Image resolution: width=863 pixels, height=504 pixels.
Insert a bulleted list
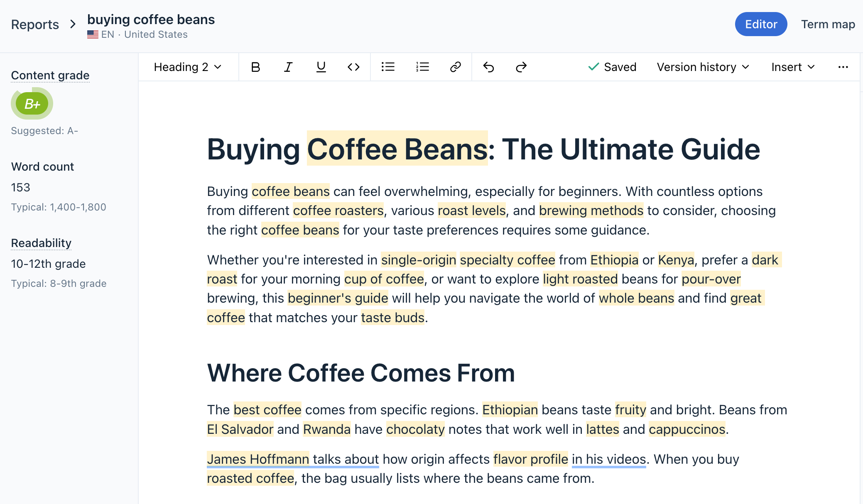388,67
